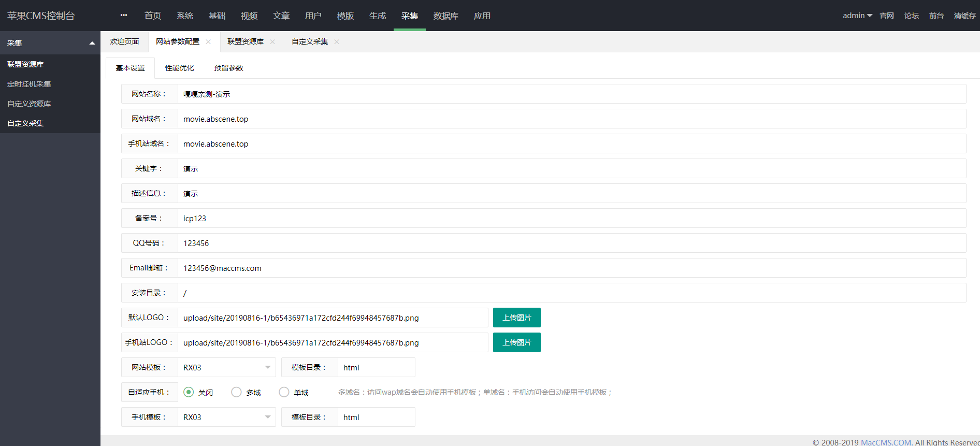Click the three-dots menu icon in top bar

(x=124, y=16)
